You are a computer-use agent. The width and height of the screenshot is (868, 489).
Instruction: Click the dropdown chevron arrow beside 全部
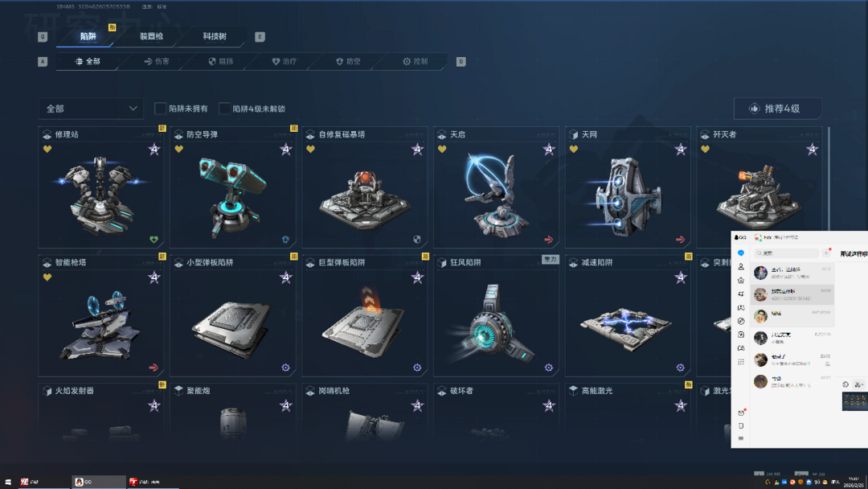point(133,109)
